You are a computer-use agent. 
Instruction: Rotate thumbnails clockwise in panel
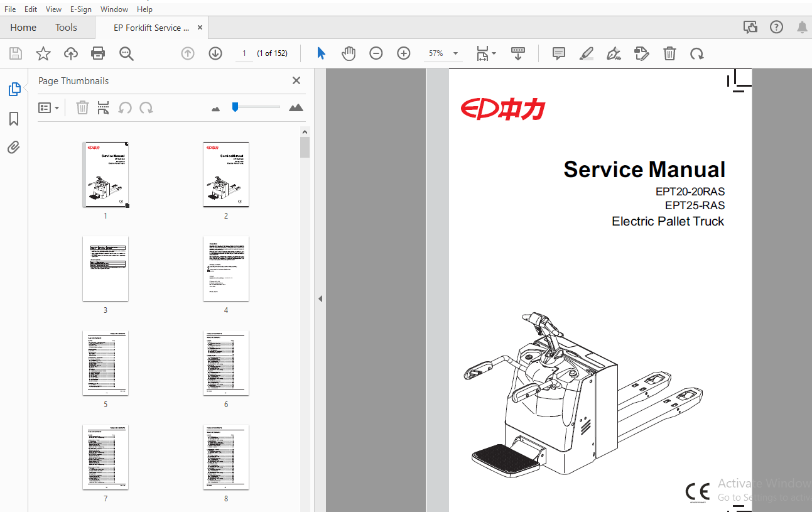click(146, 108)
